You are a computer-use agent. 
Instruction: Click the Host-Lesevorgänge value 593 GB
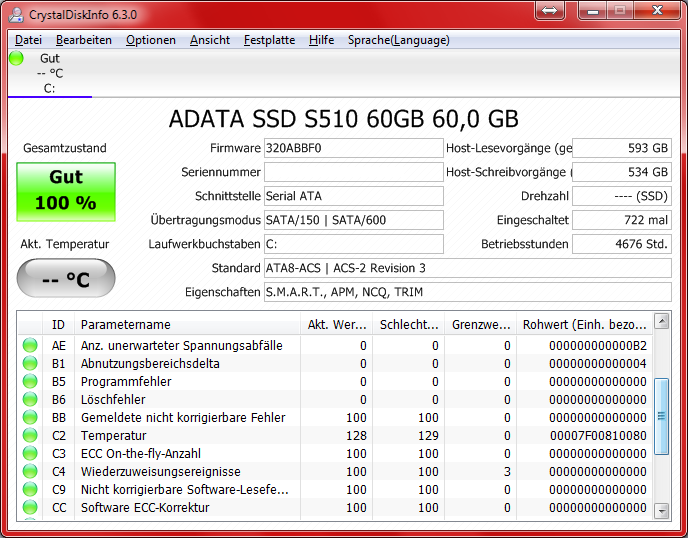point(622,148)
